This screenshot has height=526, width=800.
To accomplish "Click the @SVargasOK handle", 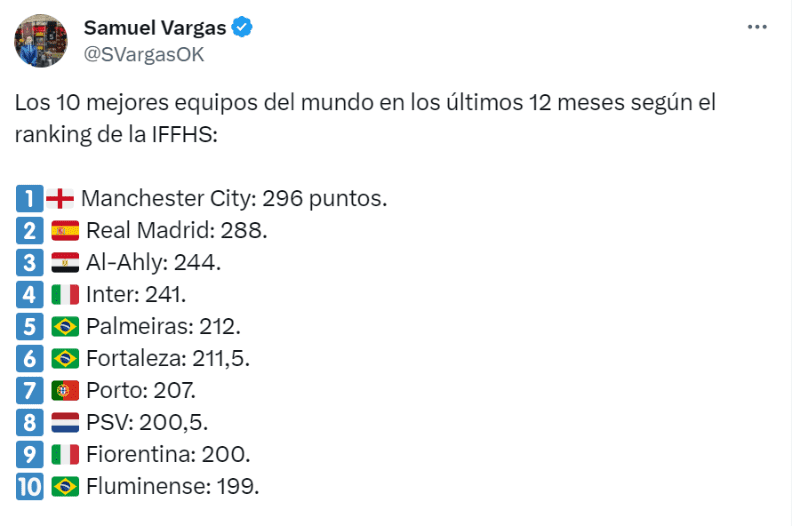I will coord(144,54).
